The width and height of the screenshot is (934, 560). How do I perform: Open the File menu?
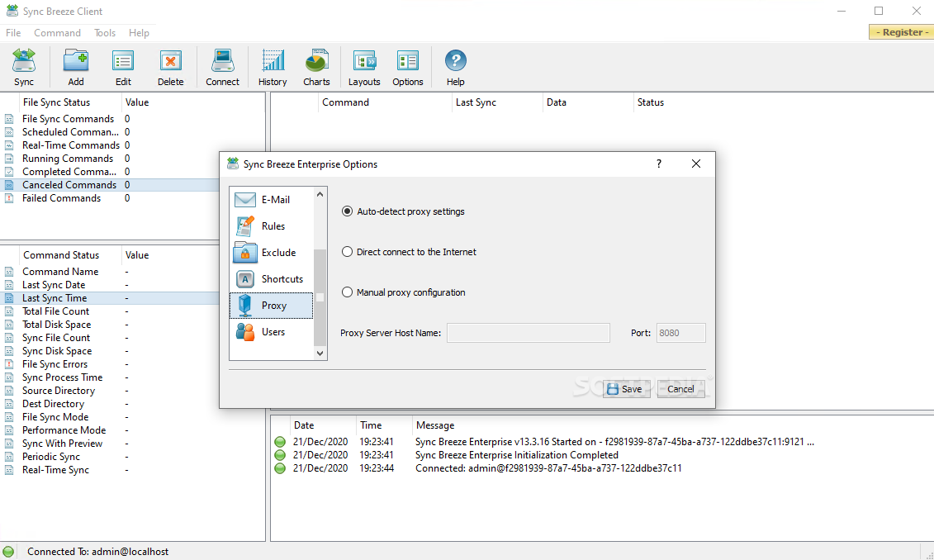(x=13, y=33)
